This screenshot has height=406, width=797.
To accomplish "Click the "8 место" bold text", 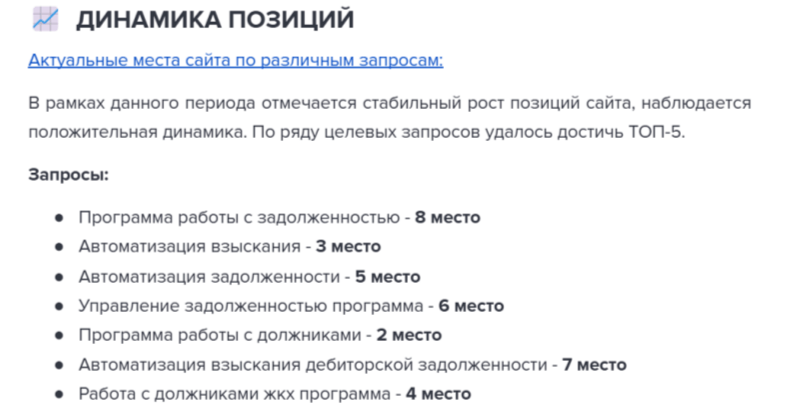I will [x=449, y=216].
